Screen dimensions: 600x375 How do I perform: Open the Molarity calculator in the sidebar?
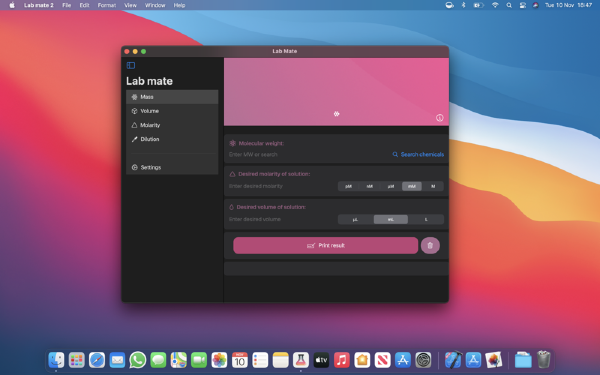(x=172, y=125)
